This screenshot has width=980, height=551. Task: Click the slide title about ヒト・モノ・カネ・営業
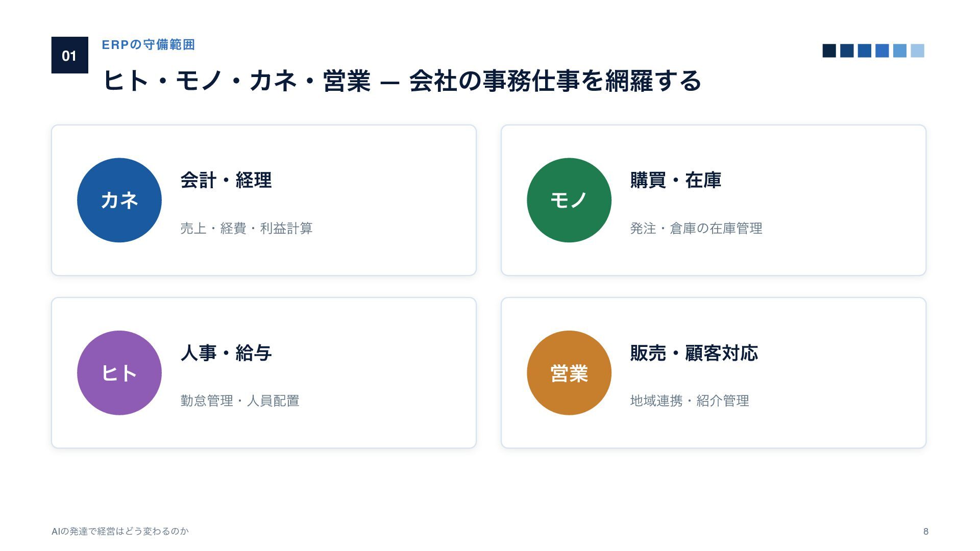(x=402, y=81)
